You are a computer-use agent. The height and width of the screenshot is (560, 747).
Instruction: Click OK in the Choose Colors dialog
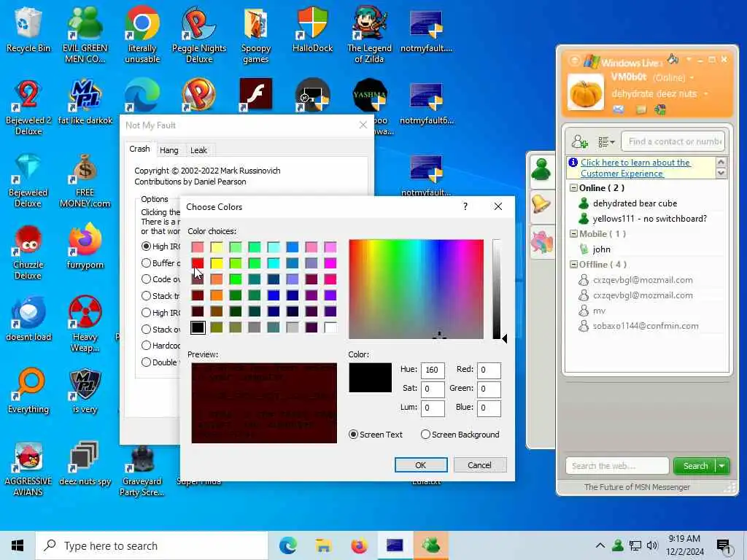click(x=421, y=464)
